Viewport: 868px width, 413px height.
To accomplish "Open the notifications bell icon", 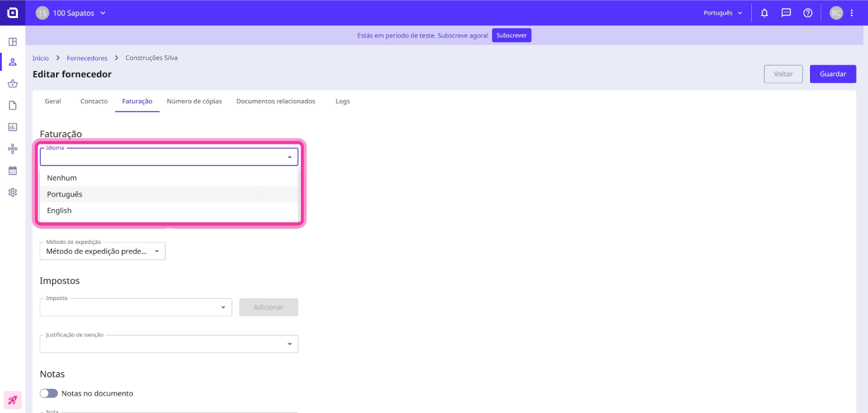I will pos(765,13).
